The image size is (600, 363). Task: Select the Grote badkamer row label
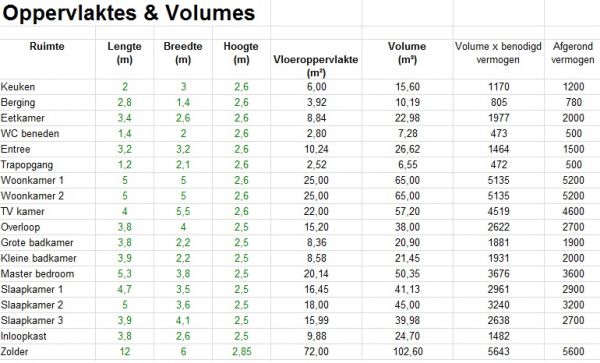[37, 243]
